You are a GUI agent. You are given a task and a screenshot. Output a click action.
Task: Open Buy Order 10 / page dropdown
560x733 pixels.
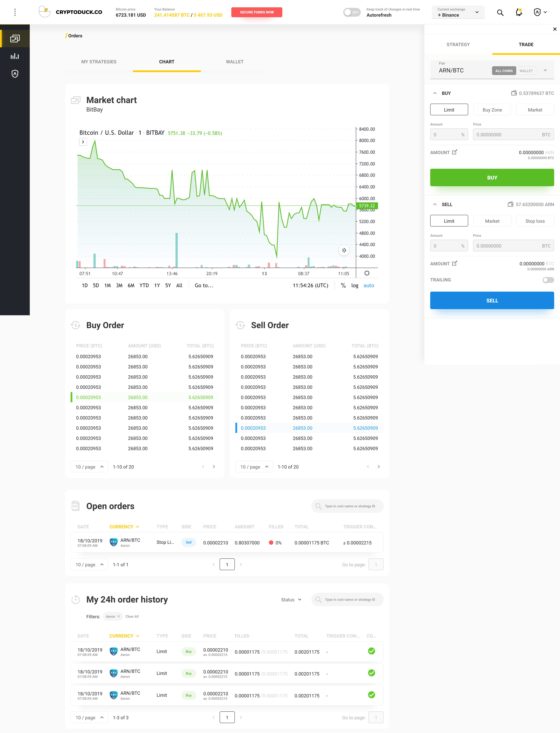pos(89,467)
